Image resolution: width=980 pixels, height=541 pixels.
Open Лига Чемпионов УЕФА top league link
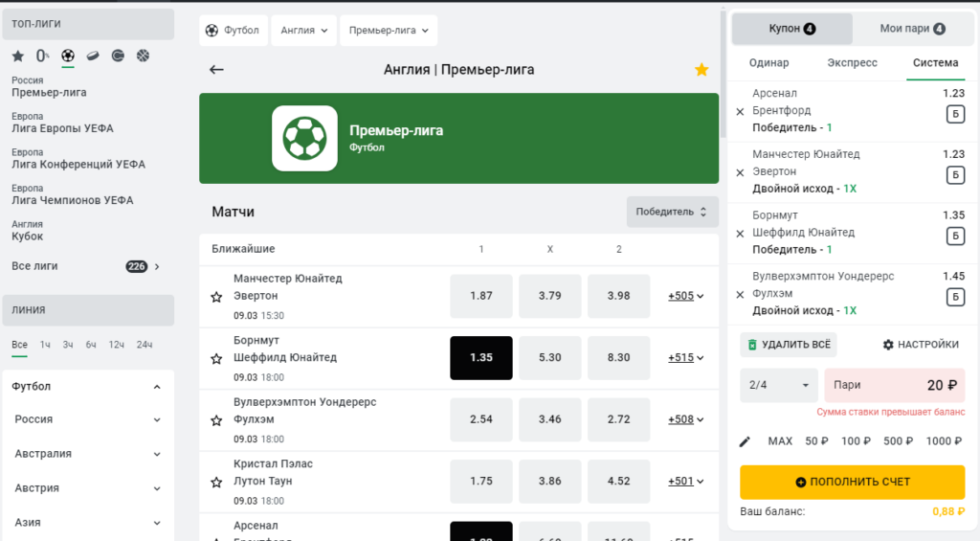click(x=73, y=195)
